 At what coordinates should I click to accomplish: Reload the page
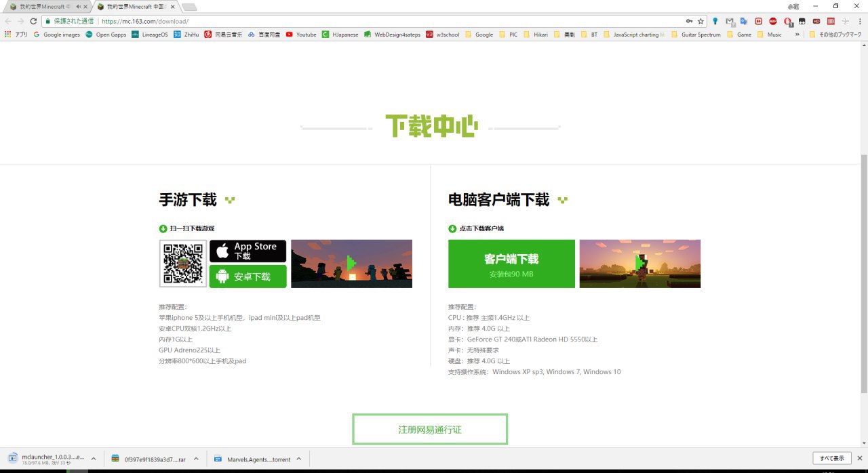point(33,21)
